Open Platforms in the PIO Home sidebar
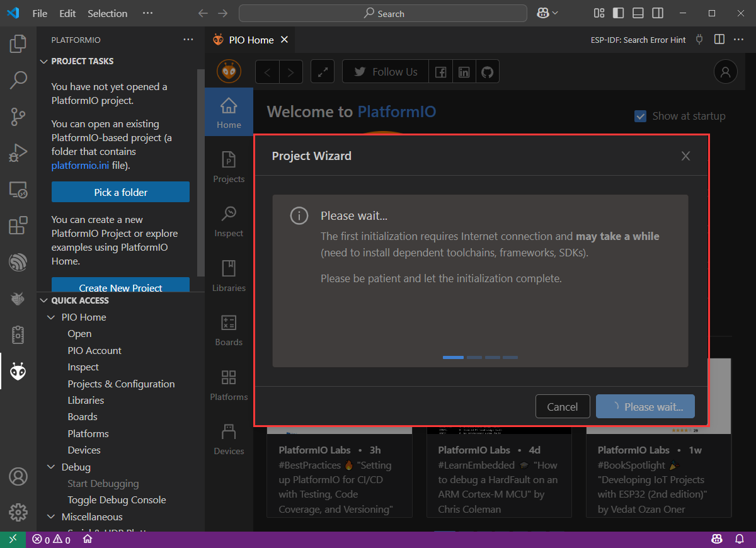 coord(229,385)
